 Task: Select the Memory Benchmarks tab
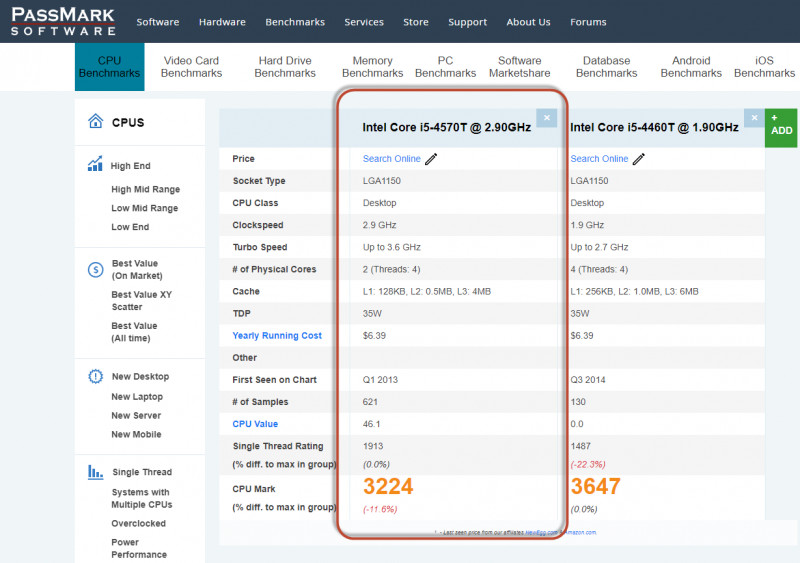click(x=372, y=67)
